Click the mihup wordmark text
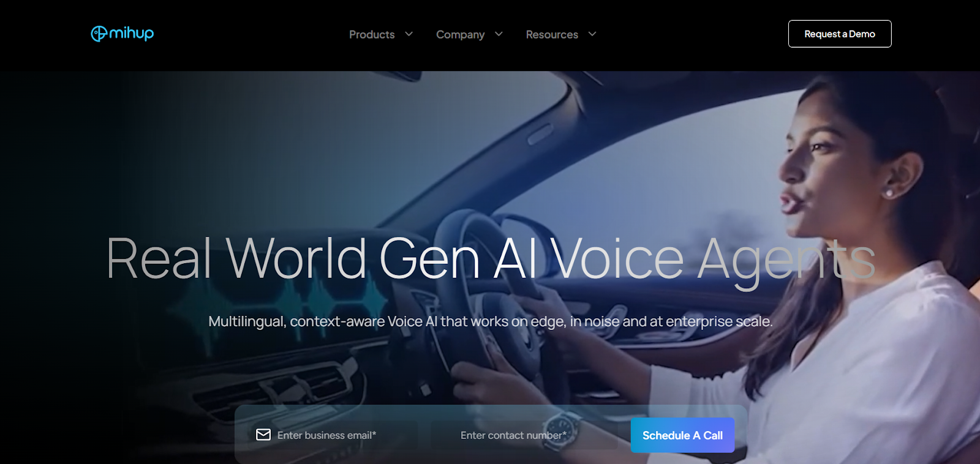This screenshot has height=464, width=980. click(x=132, y=33)
